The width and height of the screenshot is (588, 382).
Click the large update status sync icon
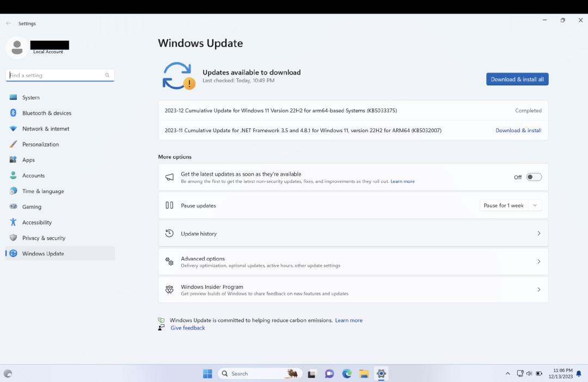(x=179, y=76)
